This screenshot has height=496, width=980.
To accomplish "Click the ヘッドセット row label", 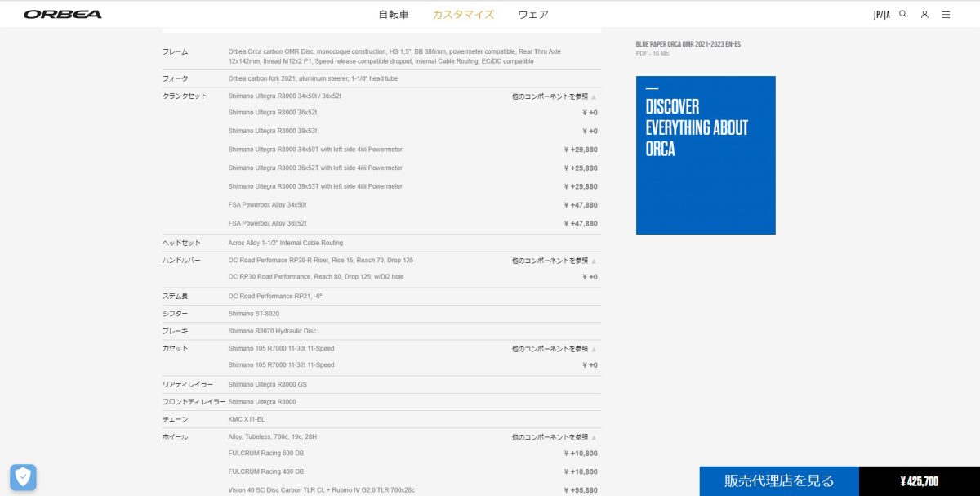I will click(180, 243).
